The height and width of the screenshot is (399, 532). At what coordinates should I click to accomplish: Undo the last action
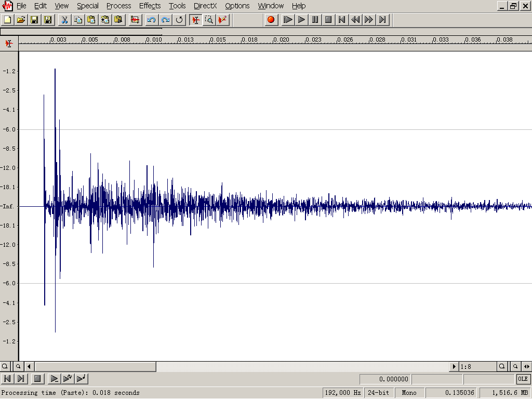pyautogui.click(x=151, y=20)
